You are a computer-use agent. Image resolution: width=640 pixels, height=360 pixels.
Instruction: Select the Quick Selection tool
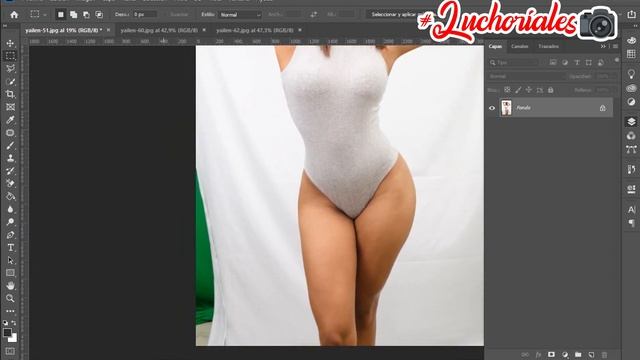point(10,81)
